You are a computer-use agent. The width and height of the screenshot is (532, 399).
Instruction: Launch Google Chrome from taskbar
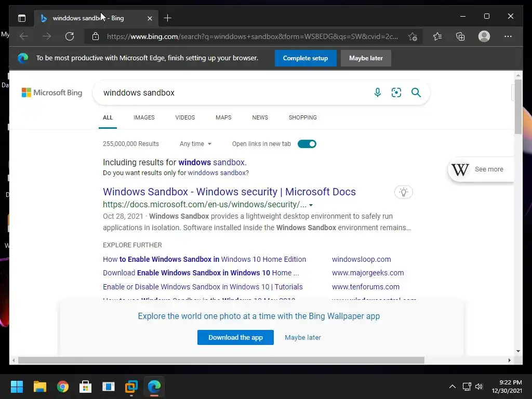[x=63, y=387]
